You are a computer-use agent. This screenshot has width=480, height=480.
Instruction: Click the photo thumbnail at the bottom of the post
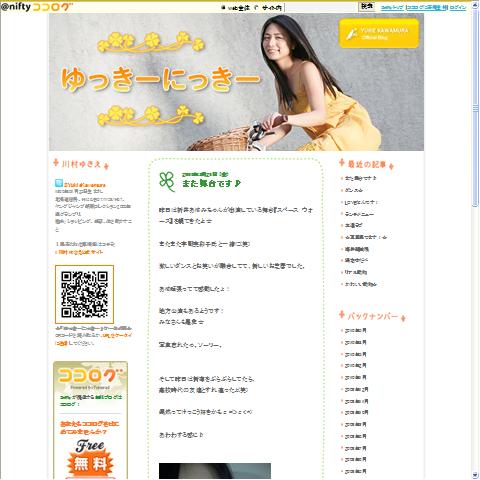tap(215, 471)
